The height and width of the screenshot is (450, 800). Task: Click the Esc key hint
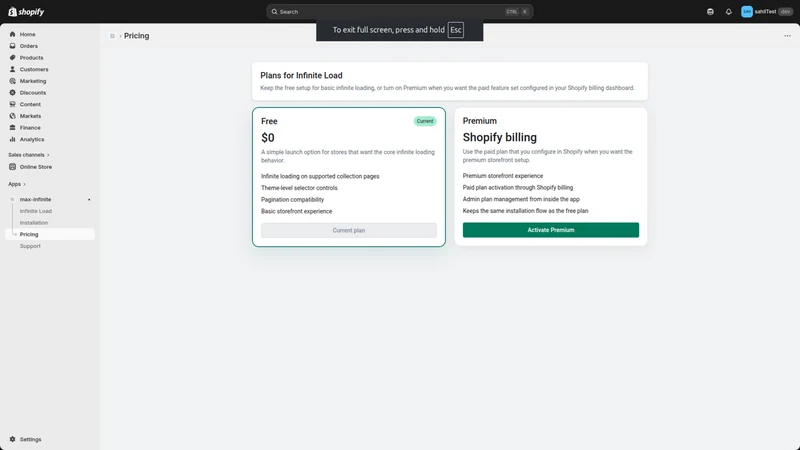click(456, 30)
